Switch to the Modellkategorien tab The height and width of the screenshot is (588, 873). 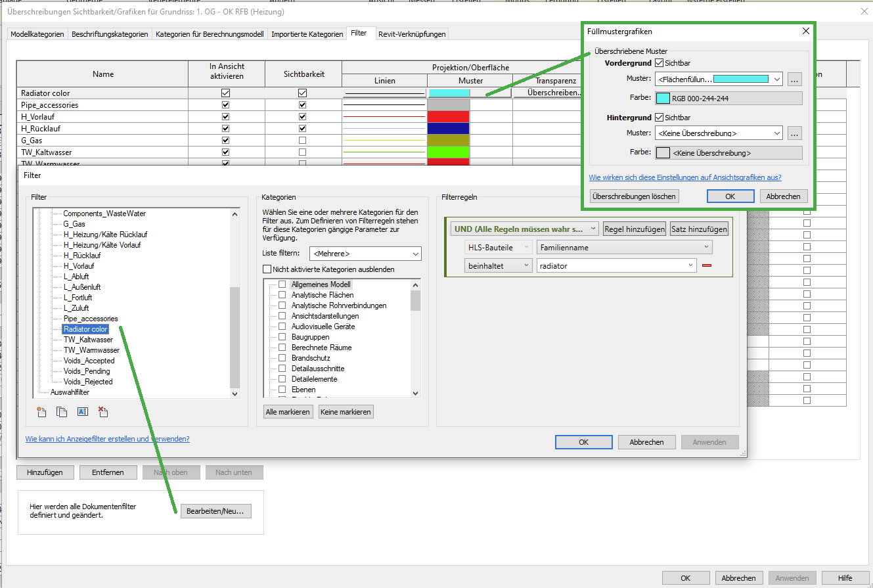38,34
